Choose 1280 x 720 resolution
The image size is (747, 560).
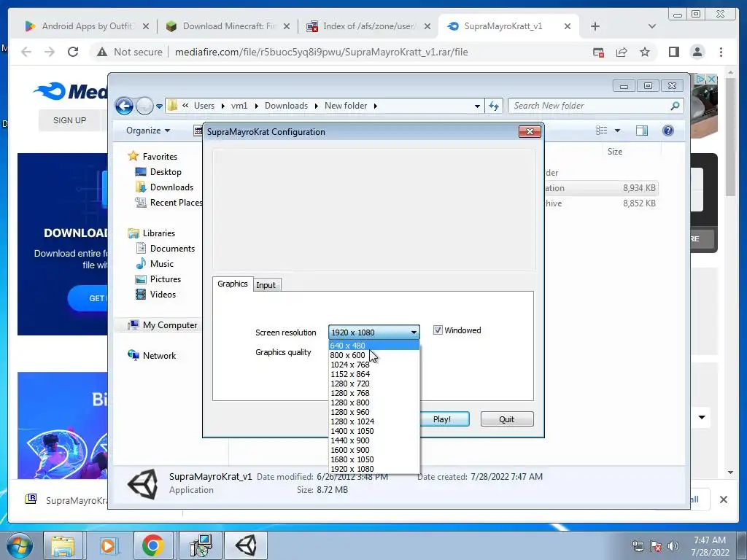[x=374, y=384]
